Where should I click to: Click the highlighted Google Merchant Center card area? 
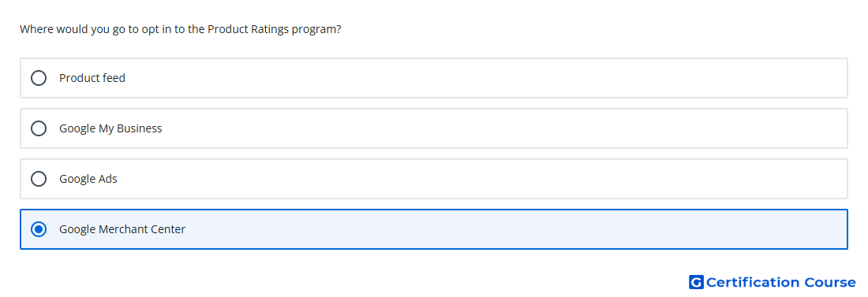click(514, 229)
